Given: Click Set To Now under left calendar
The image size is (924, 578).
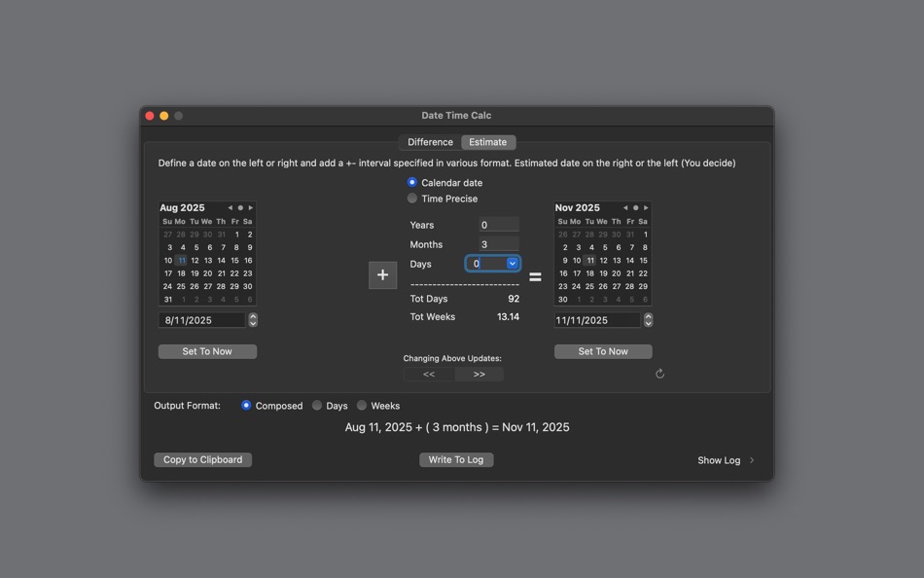Looking at the screenshot, I should pos(207,351).
